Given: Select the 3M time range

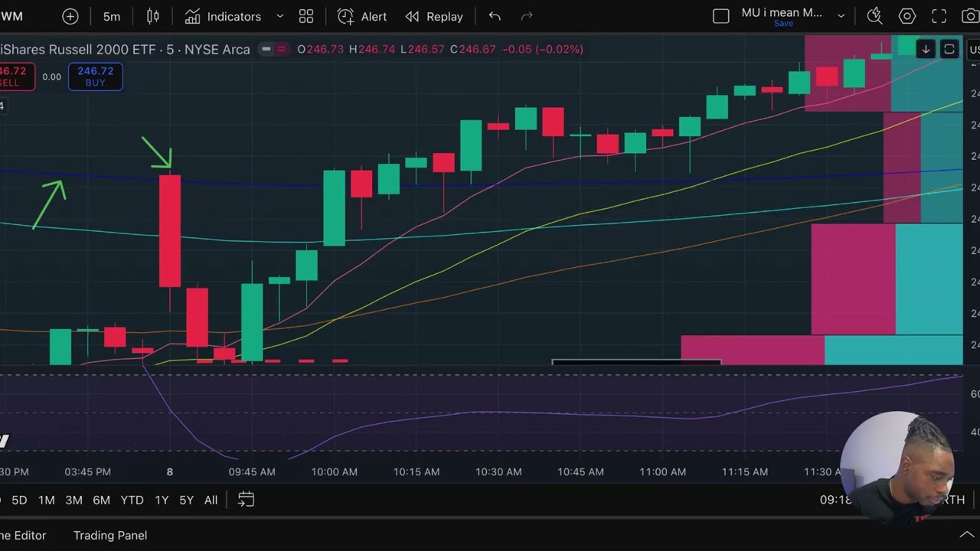Looking at the screenshot, I should (x=73, y=500).
